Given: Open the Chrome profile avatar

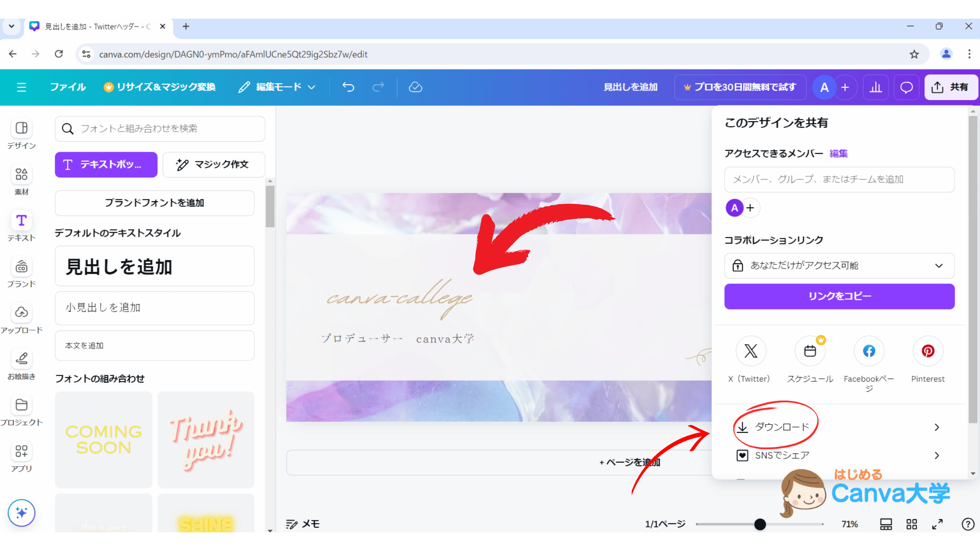Looking at the screenshot, I should (x=946, y=54).
